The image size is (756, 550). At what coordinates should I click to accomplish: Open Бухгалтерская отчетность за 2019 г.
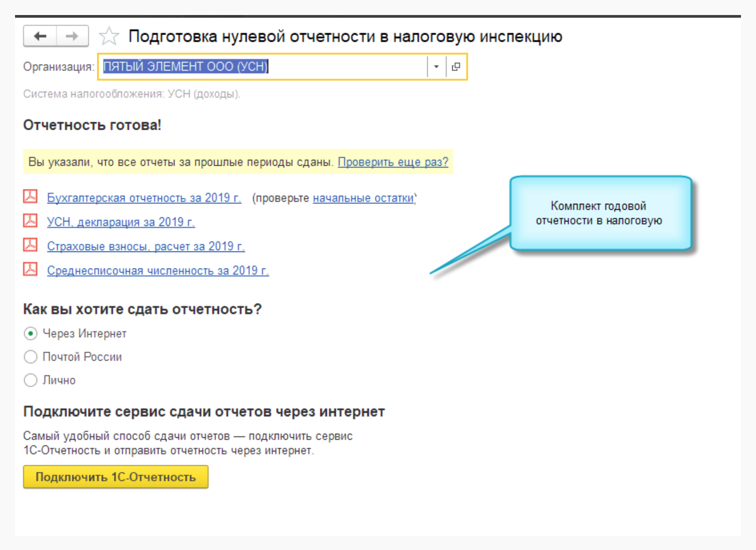pos(144,198)
